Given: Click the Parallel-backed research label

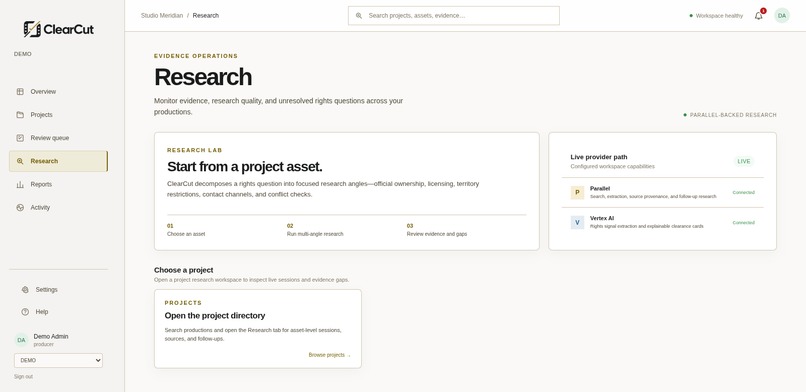Looking at the screenshot, I should 730,115.
